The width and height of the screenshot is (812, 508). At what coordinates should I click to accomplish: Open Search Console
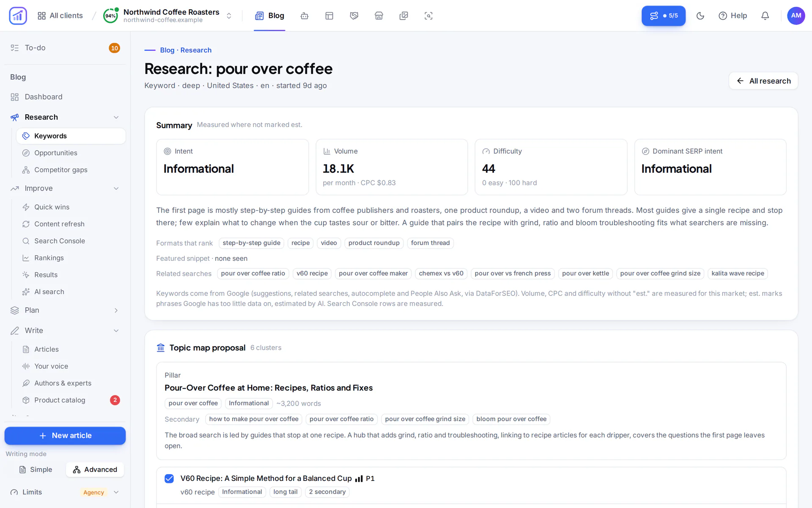click(x=71, y=241)
